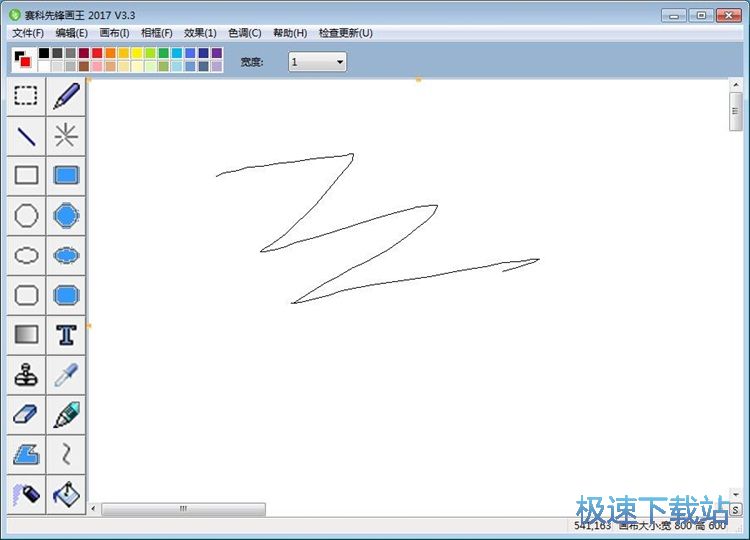The image size is (750, 540).
Task: Select the eraser tool
Action: 27,415
